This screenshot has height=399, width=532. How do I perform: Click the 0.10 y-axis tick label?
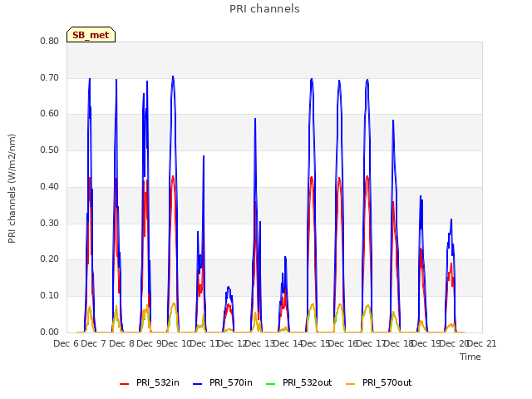tap(50, 296)
